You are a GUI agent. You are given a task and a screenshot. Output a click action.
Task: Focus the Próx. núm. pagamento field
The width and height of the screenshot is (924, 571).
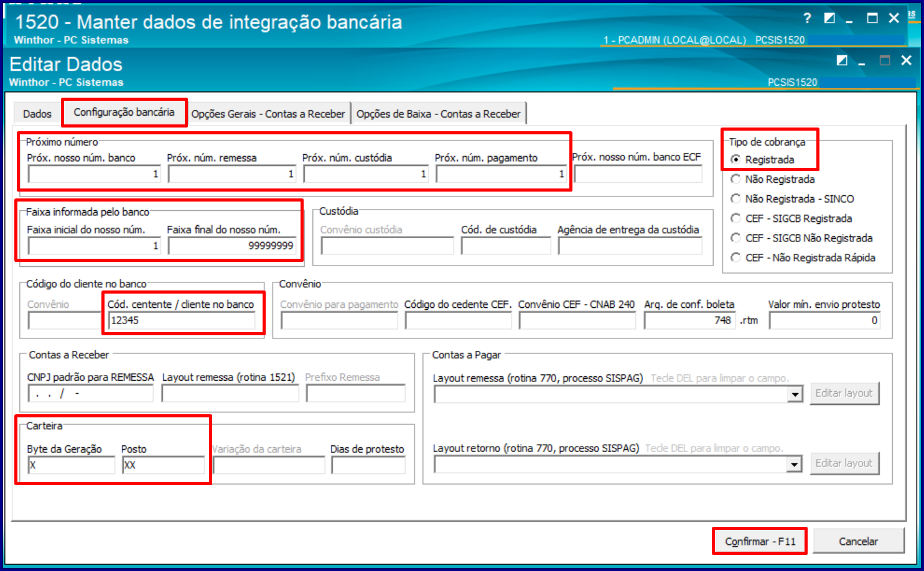click(x=502, y=174)
